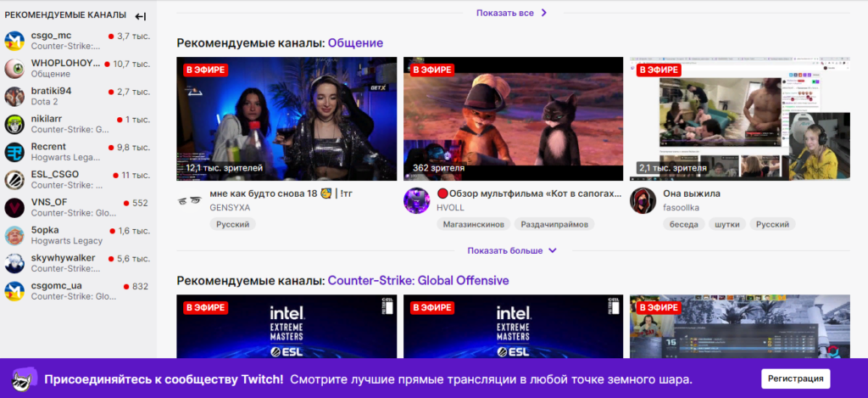Click GENSYXA channel name

pos(230,208)
